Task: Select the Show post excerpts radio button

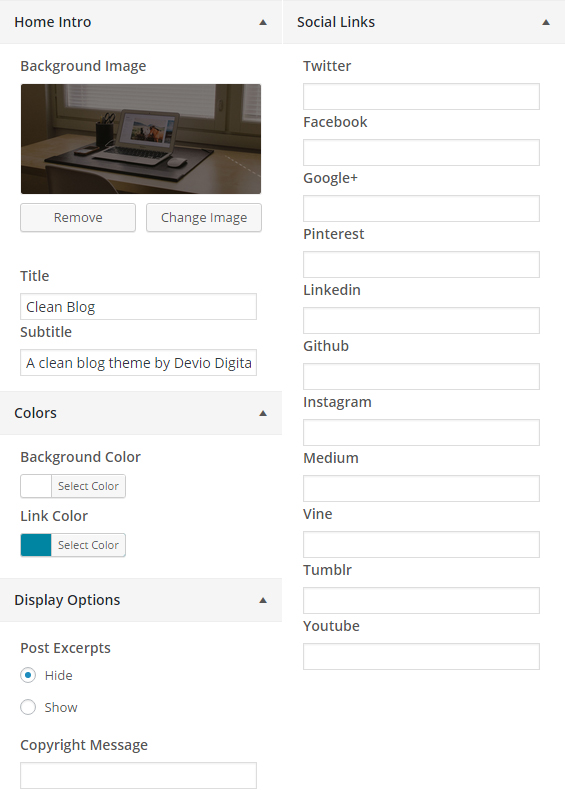Action: [x=28, y=707]
